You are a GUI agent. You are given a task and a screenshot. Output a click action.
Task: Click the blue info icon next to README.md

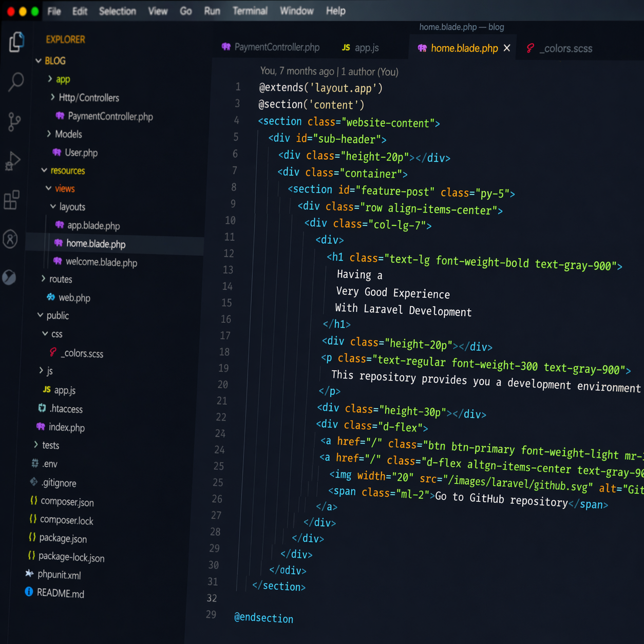click(x=29, y=592)
